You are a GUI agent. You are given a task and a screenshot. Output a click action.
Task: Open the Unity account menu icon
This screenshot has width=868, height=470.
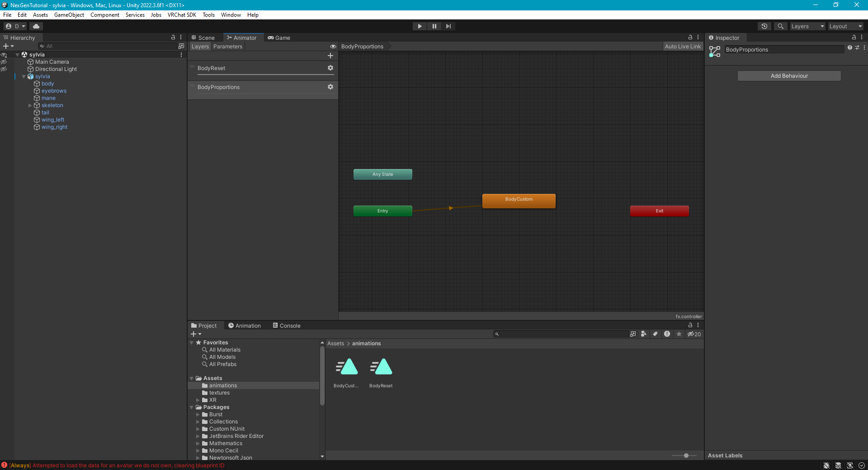point(15,26)
